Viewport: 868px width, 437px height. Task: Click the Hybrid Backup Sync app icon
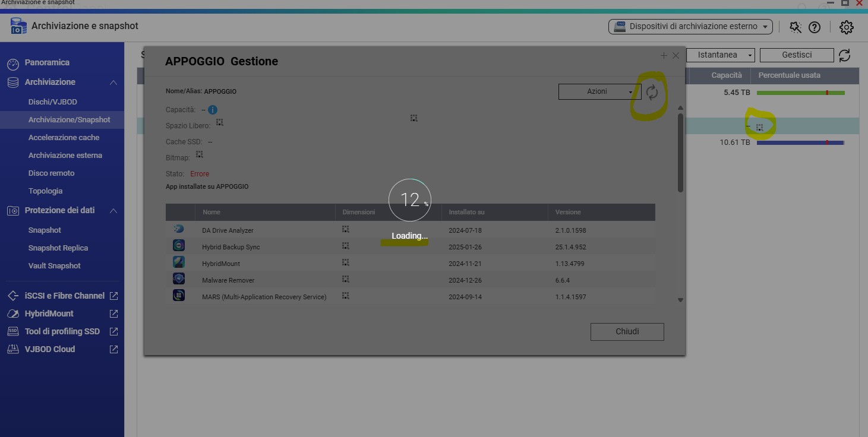(x=179, y=246)
